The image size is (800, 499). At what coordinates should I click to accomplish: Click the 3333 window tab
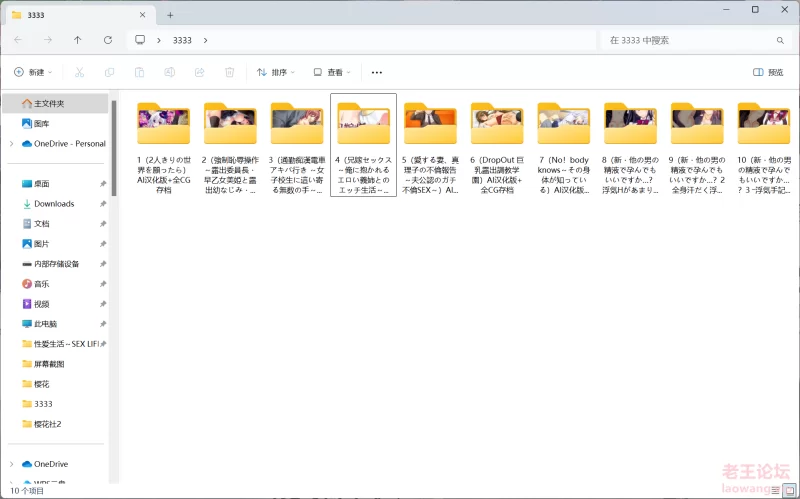coord(79,15)
